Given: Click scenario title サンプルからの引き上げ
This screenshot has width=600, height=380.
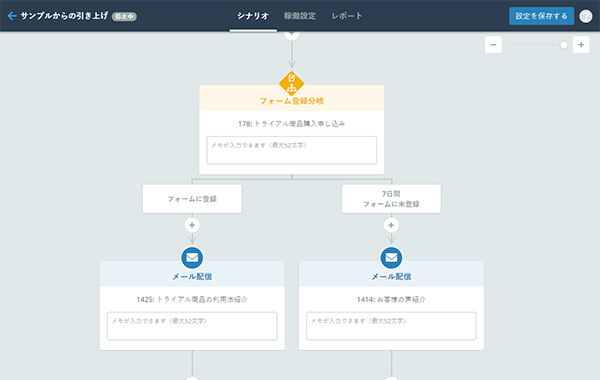Looking at the screenshot, I should click(x=64, y=16).
